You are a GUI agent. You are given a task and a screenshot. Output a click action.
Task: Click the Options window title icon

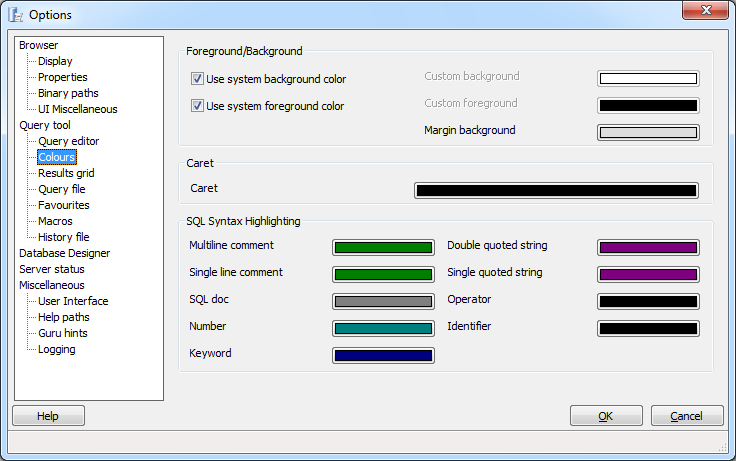(x=15, y=14)
